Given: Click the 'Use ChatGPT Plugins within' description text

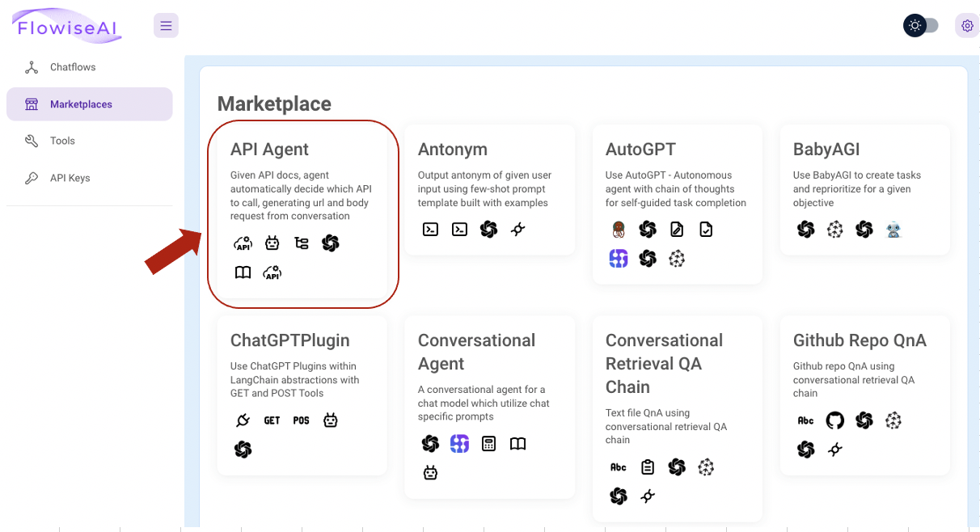Looking at the screenshot, I should (x=295, y=379).
